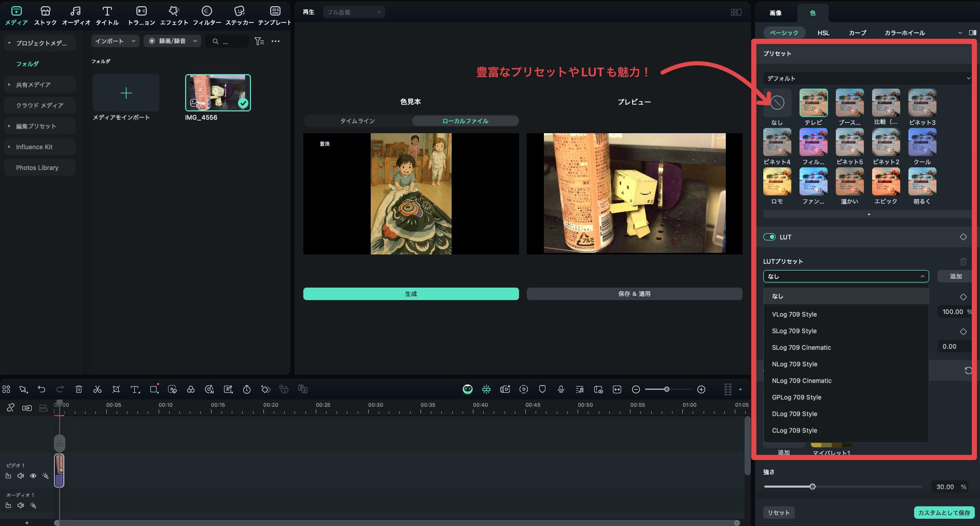The height and width of the screenshot is (526, 980).
Task: Open the HSL color tab
Action: 823,33
